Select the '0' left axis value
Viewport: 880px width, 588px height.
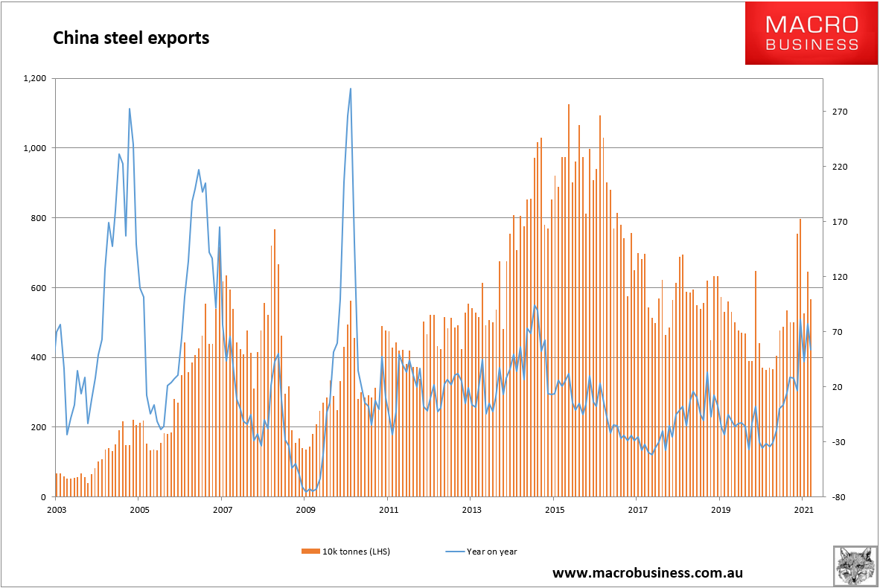point(44,497)
